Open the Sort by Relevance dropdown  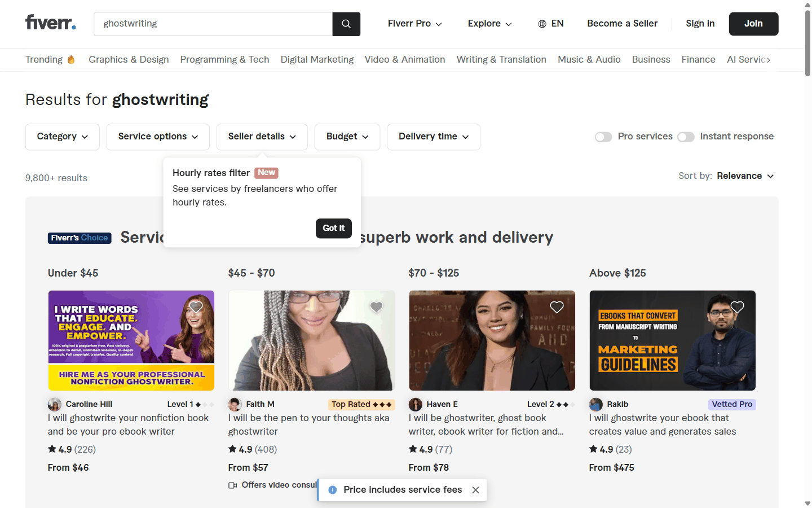pos(745,176)
